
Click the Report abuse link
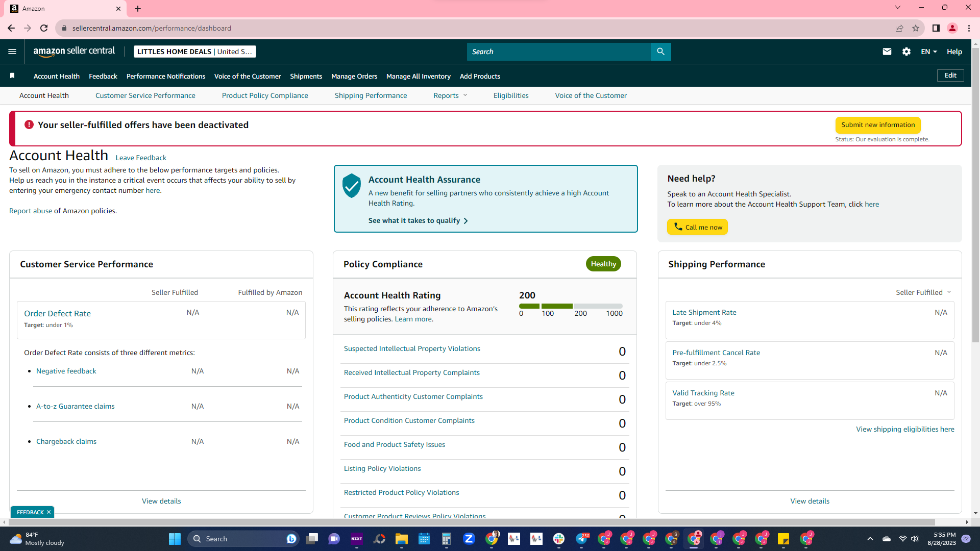[x=31, y=211]
